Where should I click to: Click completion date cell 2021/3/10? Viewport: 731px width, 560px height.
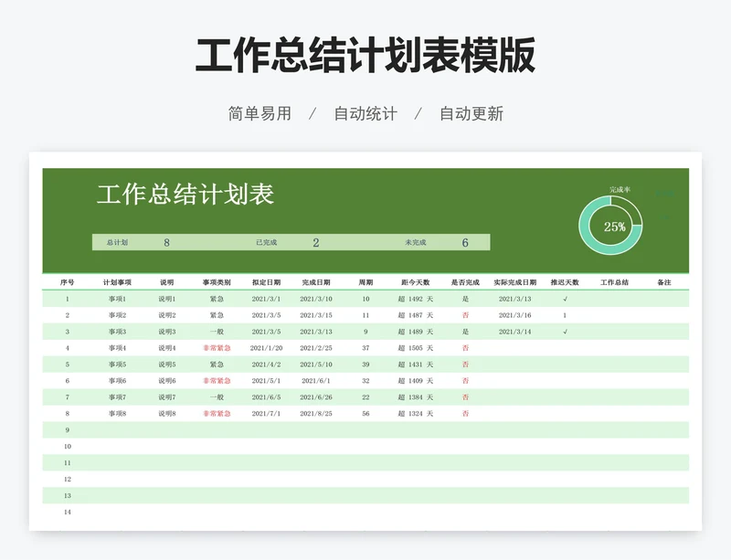click(x=316, y=299)
